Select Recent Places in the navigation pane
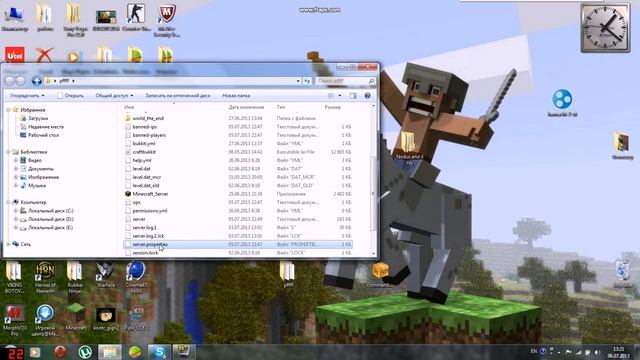 (x=42, y=127)
